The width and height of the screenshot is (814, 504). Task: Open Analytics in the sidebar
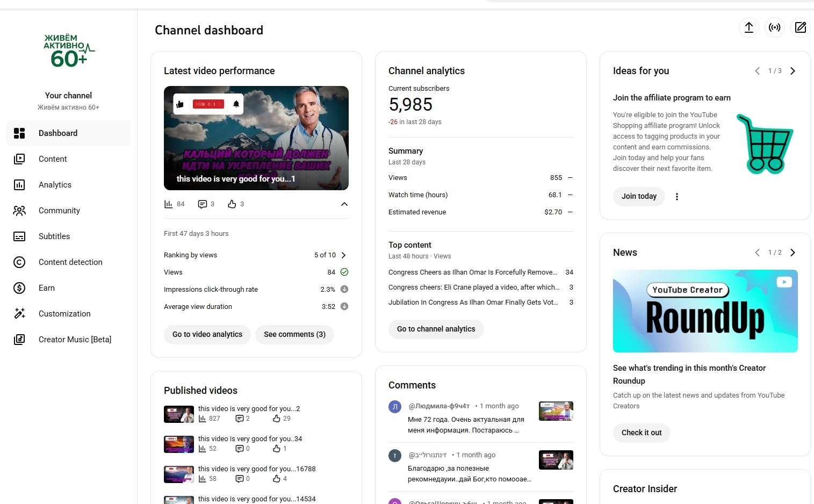(x=55, y=185)
